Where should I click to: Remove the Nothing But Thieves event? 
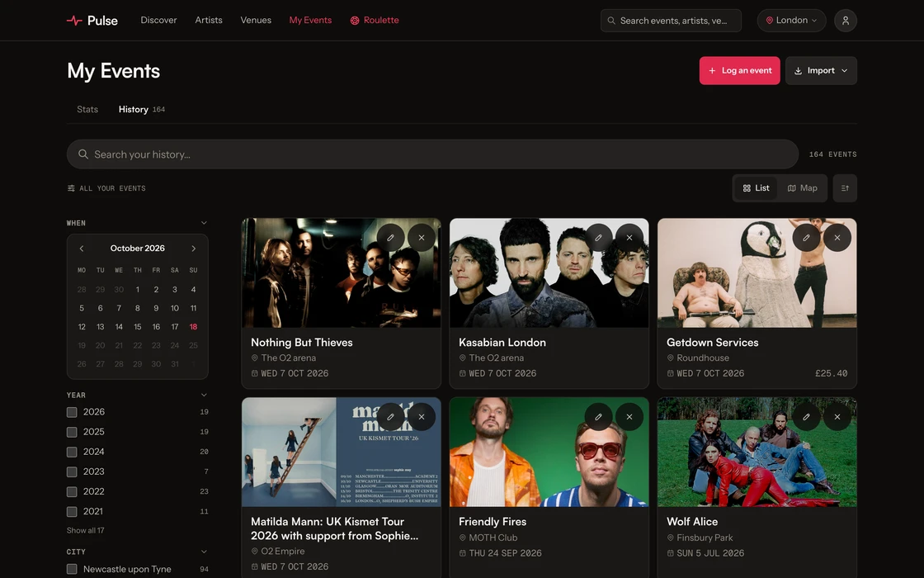point(422,238)
